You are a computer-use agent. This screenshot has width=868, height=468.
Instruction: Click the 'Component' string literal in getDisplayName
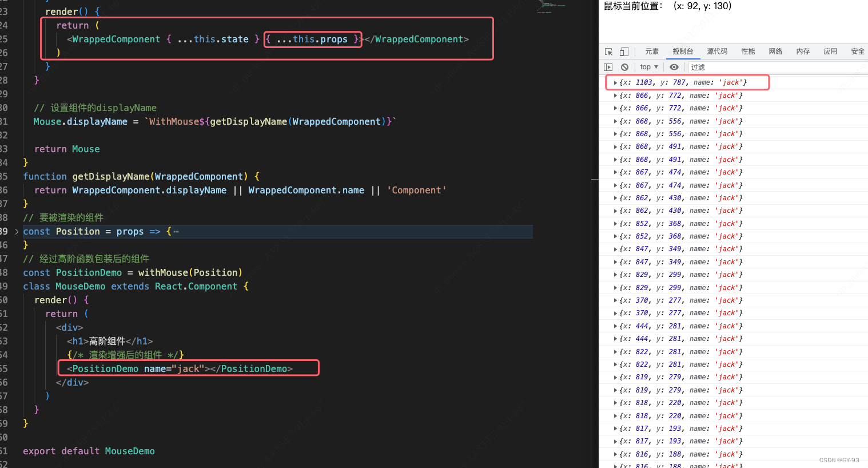click(x=416, y=190)
